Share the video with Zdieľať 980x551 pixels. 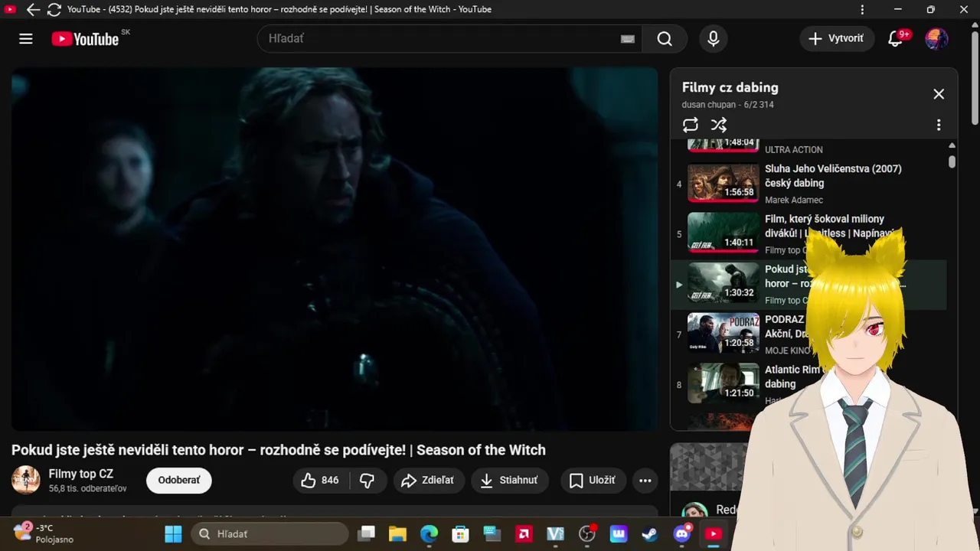[x=429, y=480]
